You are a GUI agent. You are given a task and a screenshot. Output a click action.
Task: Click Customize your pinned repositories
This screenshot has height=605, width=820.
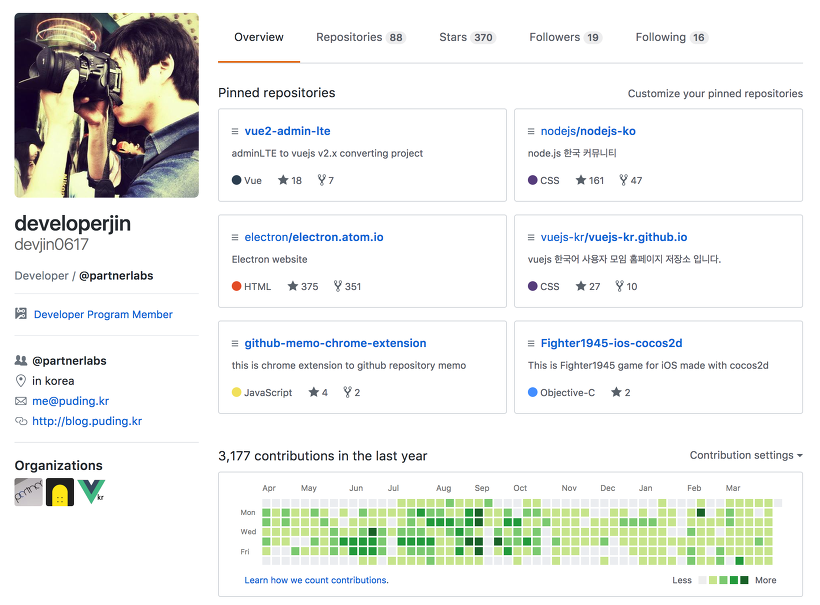point(715,94)
